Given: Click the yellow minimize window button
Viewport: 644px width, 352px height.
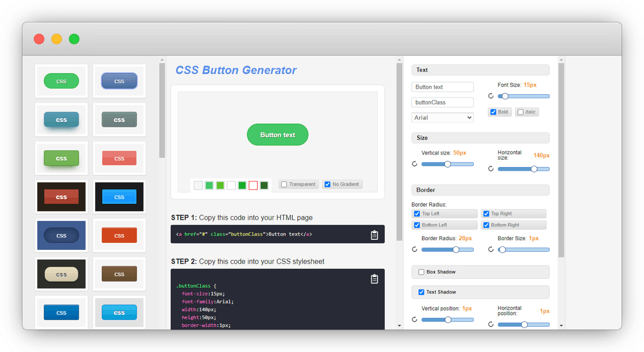Looking at the screenshot, I should [x=57, y=39].
